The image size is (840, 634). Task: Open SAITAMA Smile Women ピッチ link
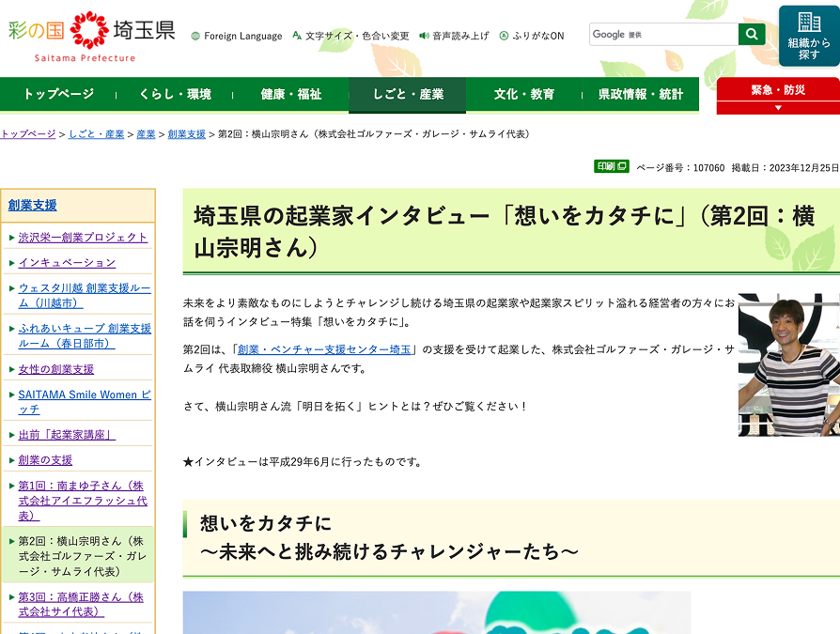85,402
